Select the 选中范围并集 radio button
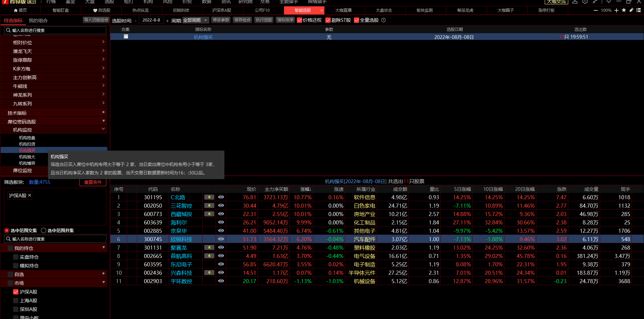This screenshot has width=644, height=319. pyautogui.click(x=44, y=230)
